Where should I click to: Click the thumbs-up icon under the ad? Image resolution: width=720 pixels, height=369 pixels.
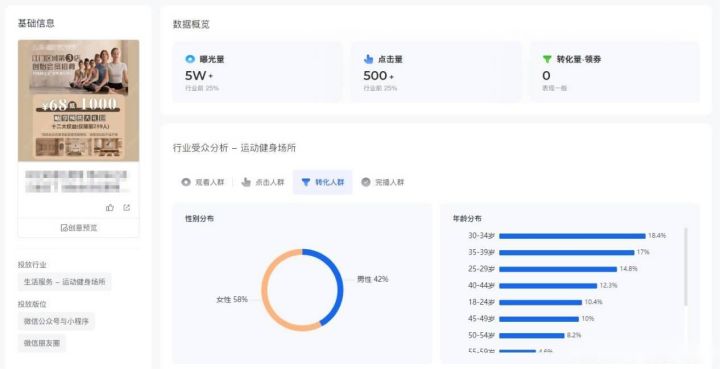click(x=110, y=208)
